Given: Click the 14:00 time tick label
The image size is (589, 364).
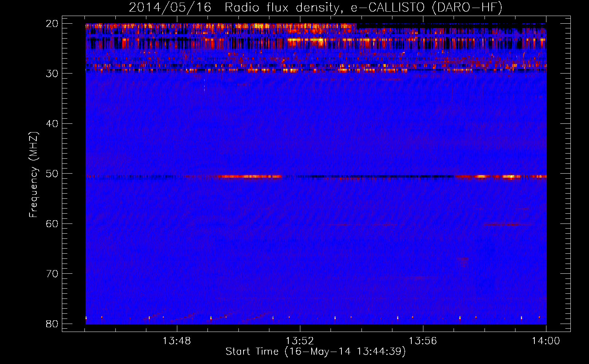Looking at the screenshot, I should coord(546,341).
